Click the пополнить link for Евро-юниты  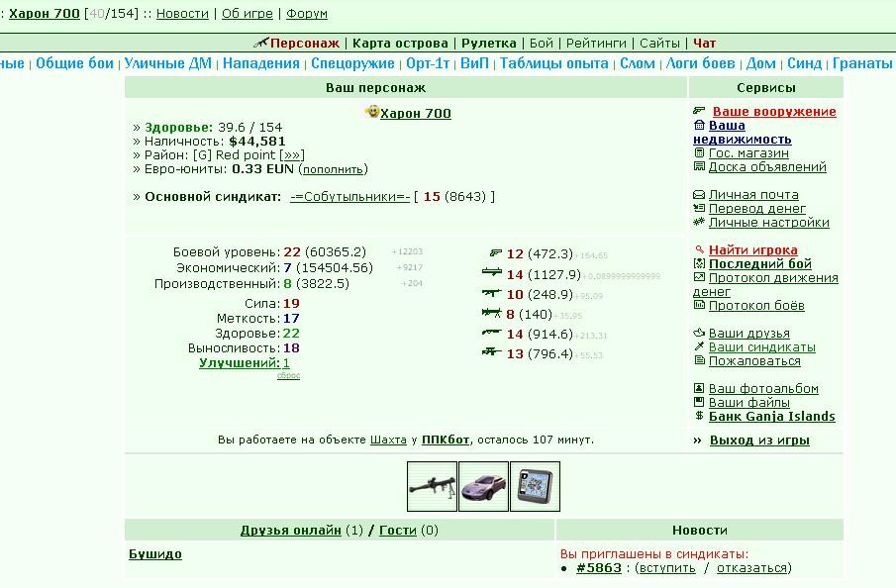coord(333,169)
